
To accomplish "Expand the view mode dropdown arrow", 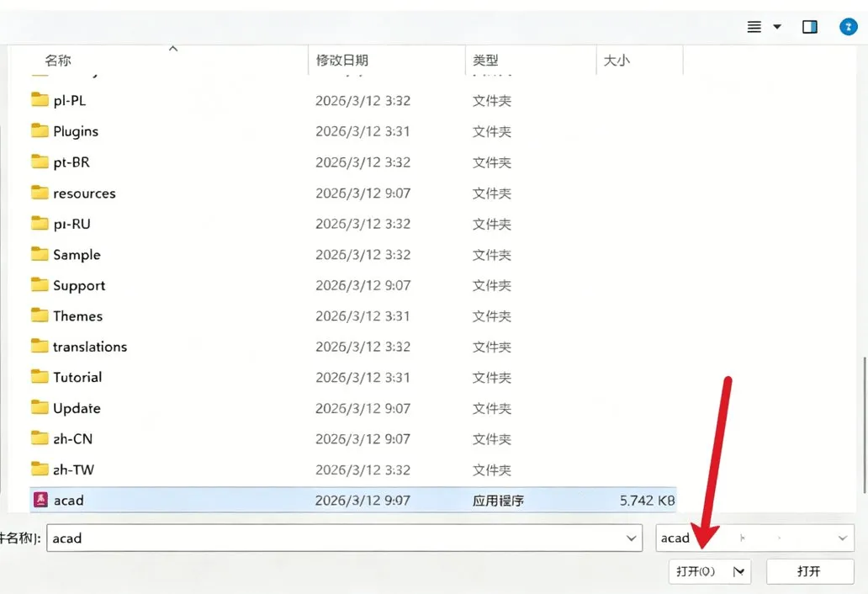I will point(777,27).
